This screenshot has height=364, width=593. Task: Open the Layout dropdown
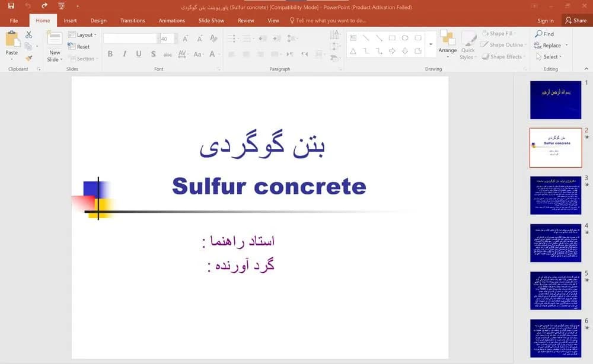point(82,35)
